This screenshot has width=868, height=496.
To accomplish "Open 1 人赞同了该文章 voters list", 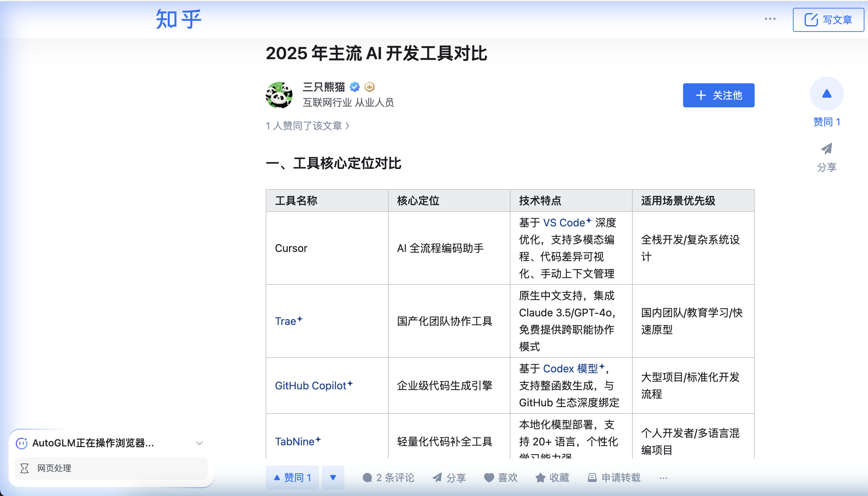I will tap(308, 126).
